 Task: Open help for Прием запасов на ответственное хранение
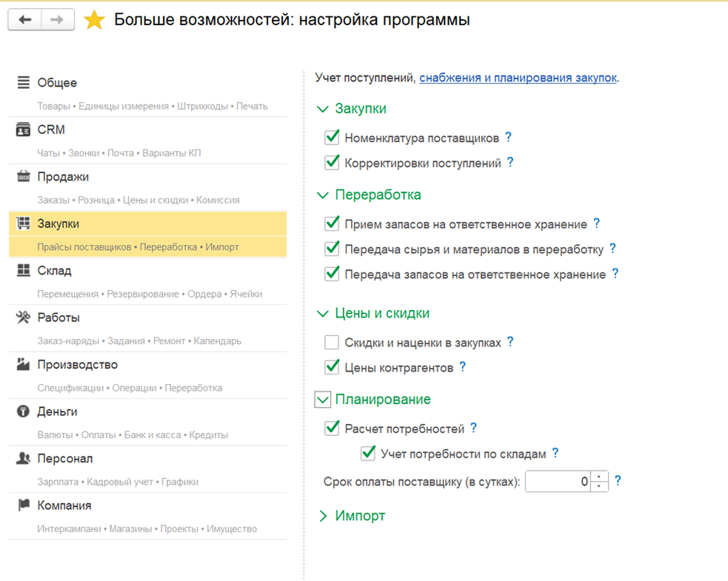click(x=597, y=224)
